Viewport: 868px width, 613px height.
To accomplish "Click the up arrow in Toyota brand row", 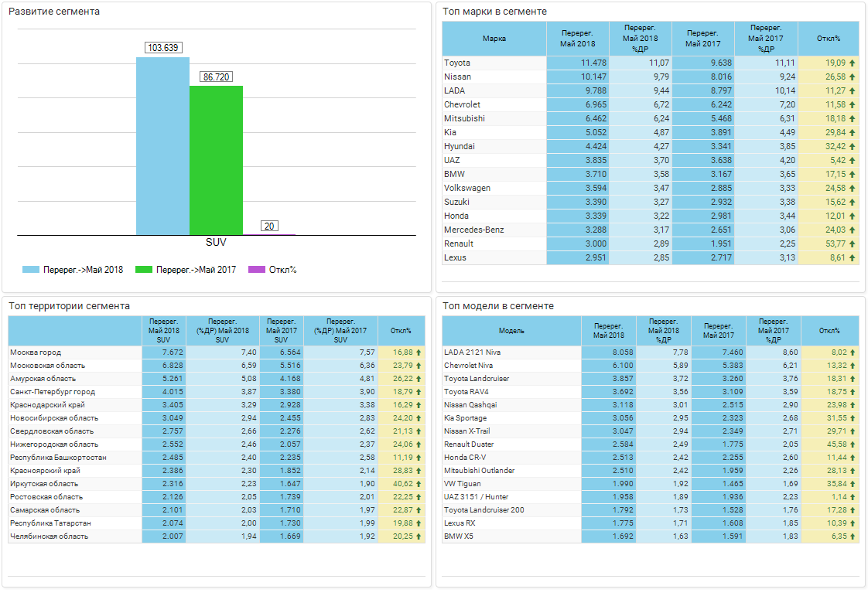I will point(852,63).
